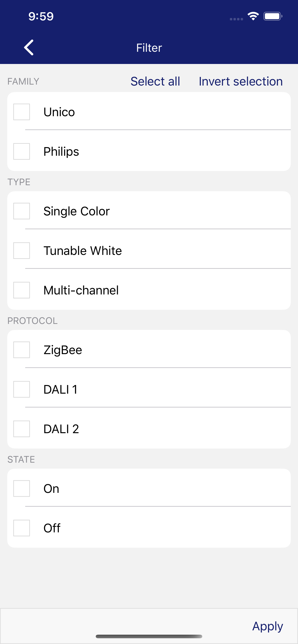Check the Off state checkbox

pos(22,528)
